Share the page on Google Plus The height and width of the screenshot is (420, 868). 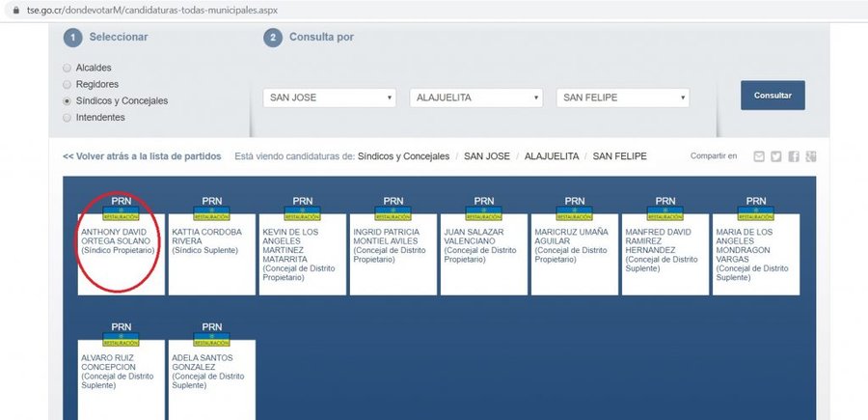tap(811, 156)
